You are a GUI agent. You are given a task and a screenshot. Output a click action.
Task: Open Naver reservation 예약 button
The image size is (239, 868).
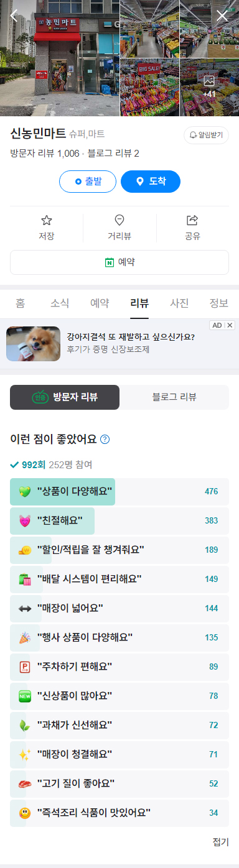click(119, 262)
